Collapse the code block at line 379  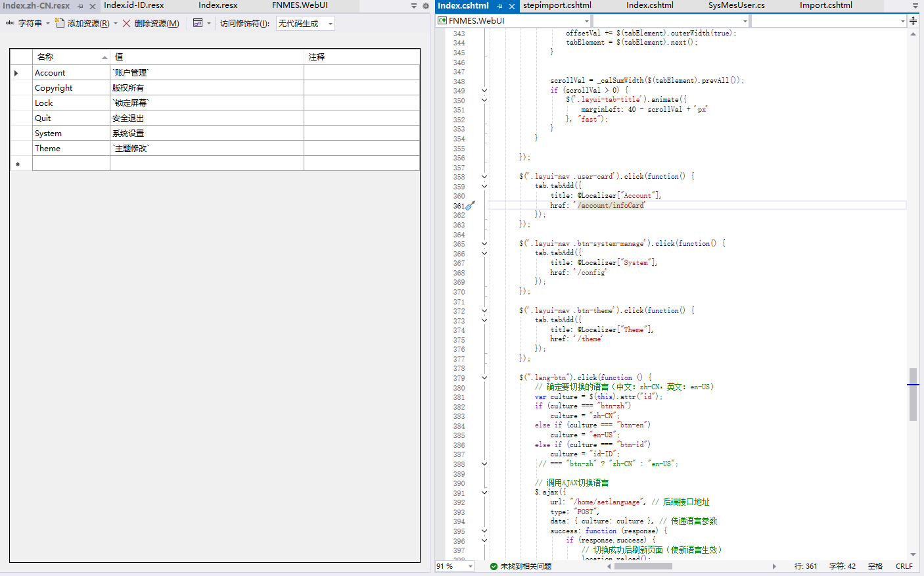point(484,378)
